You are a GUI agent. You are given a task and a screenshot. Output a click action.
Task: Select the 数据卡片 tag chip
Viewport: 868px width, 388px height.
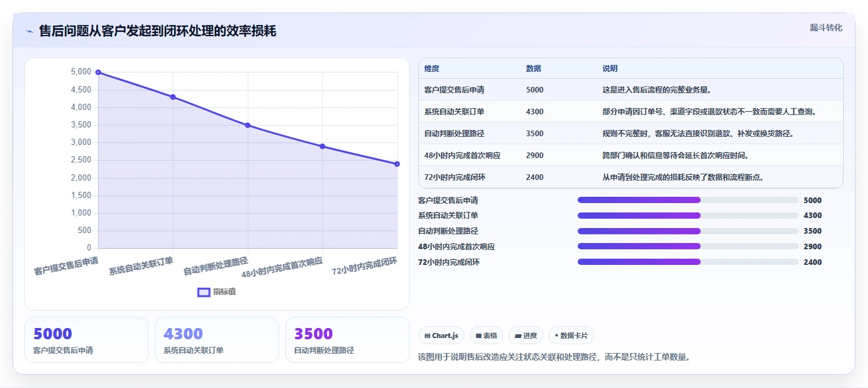click(x=571, y=336)
